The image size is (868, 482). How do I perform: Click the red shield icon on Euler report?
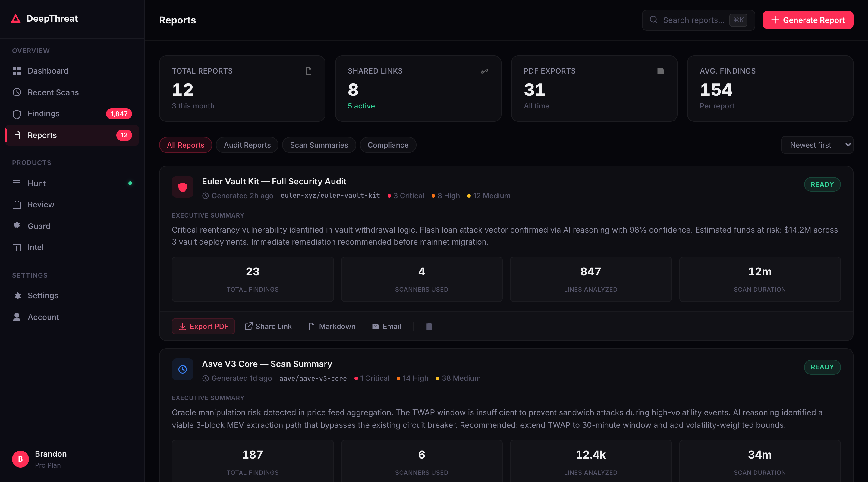(x=182, y=187)
